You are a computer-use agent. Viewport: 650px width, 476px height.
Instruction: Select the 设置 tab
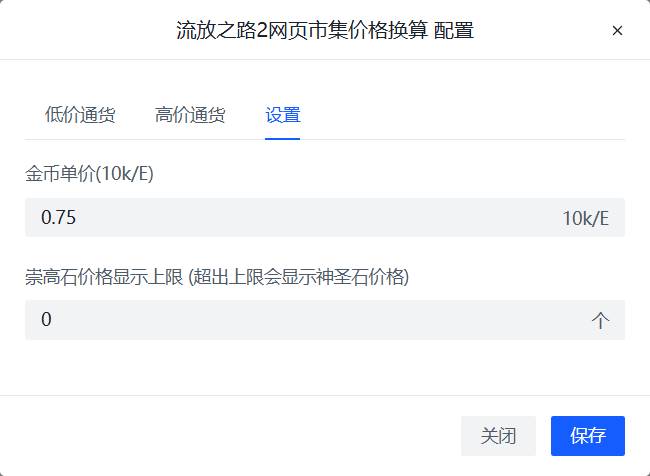(283, 114)
